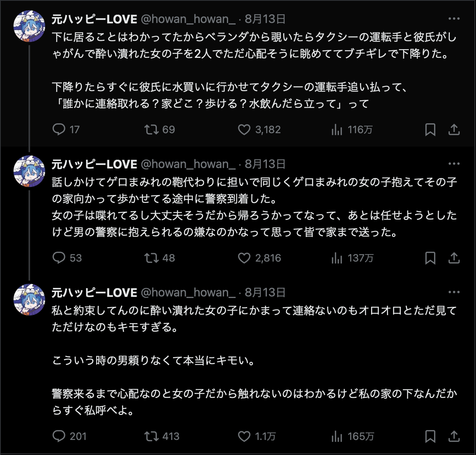Click the profile avatar of second tweet
476x455 pixels.
tap(29, 171)
